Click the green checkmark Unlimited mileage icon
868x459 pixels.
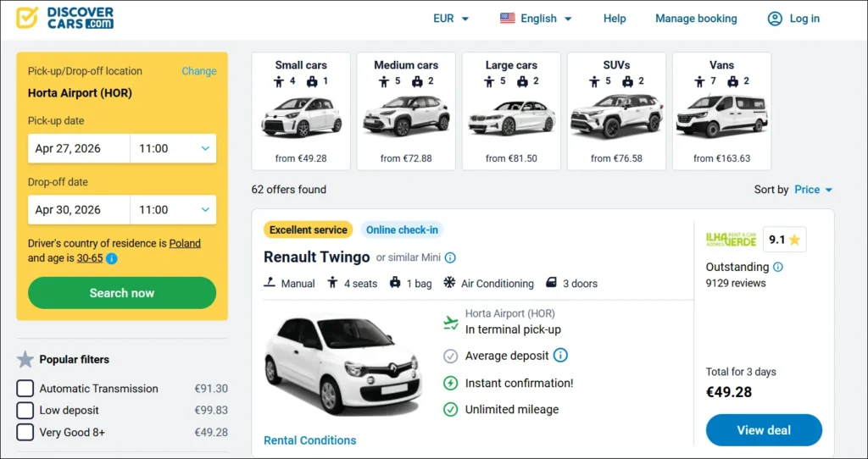pyautogui.click(x=451, y=409)
